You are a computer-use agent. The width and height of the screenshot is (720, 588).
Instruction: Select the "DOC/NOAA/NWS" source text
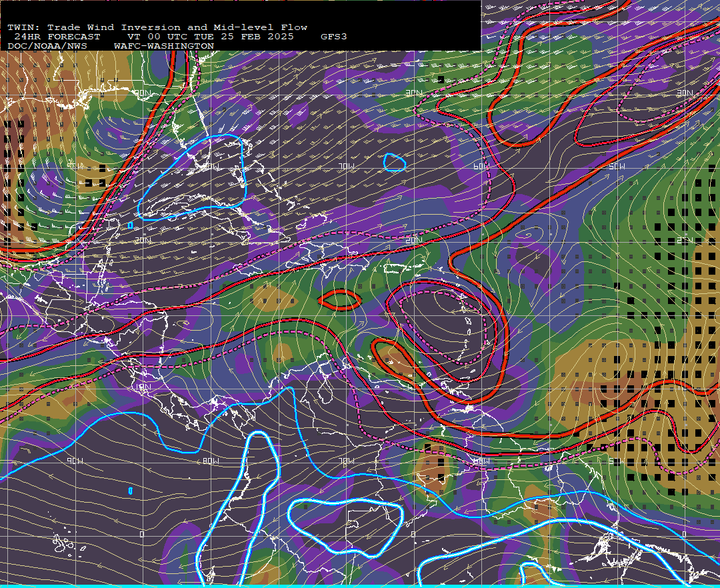tap(47, 47)
